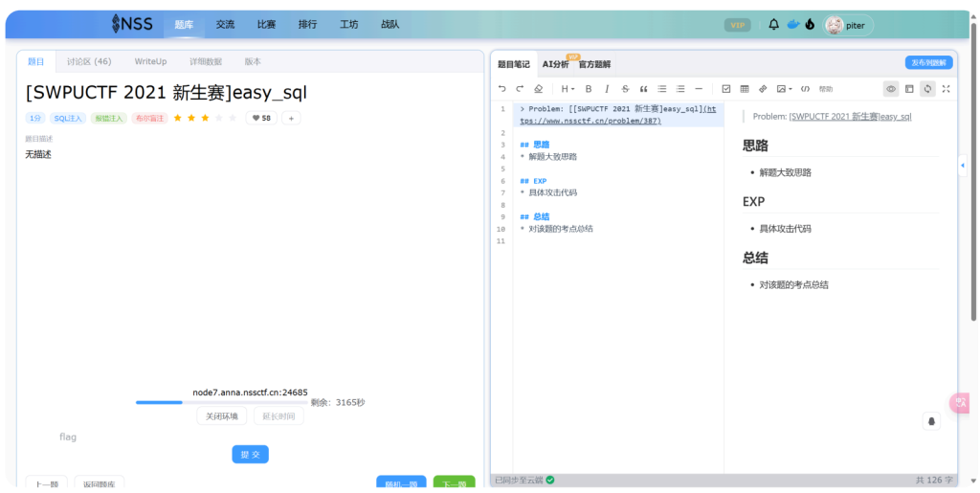Open the heading level dropdown
Image resolution: width=980 pixels, height=493 pixels.
(x=568, y=89)
